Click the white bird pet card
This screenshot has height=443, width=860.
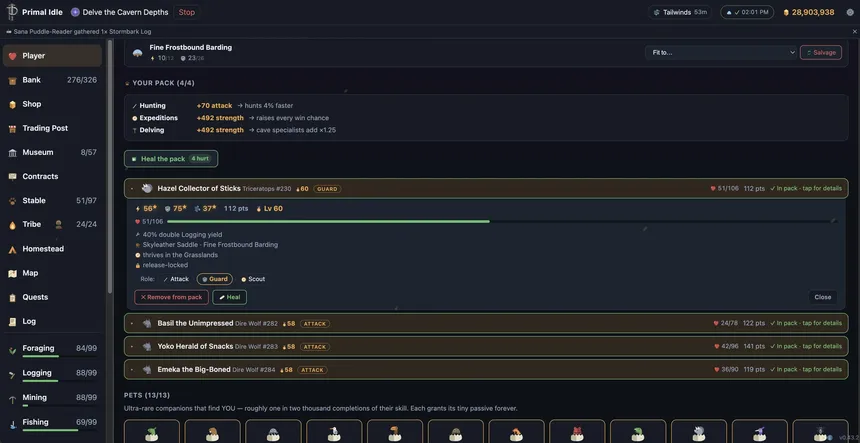click(334, 431)
